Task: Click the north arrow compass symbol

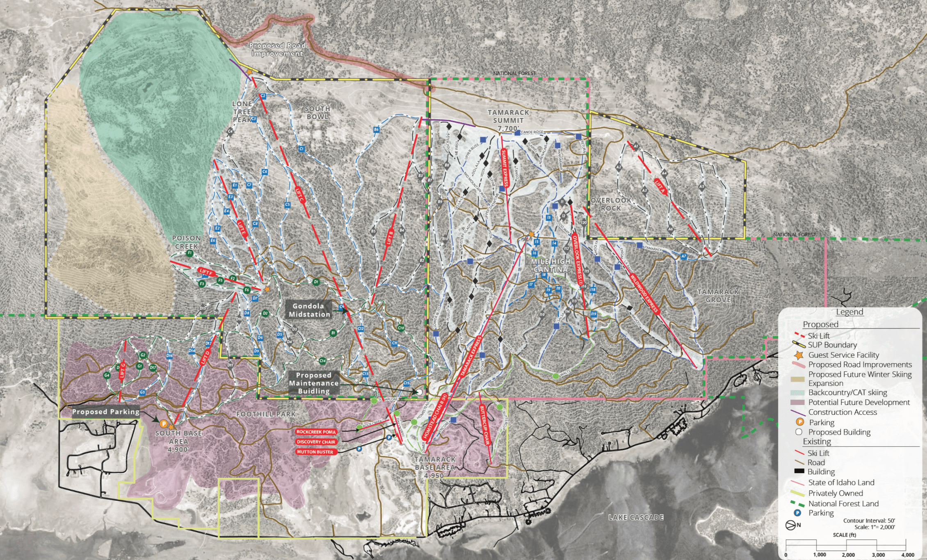Action: [790, 525]
